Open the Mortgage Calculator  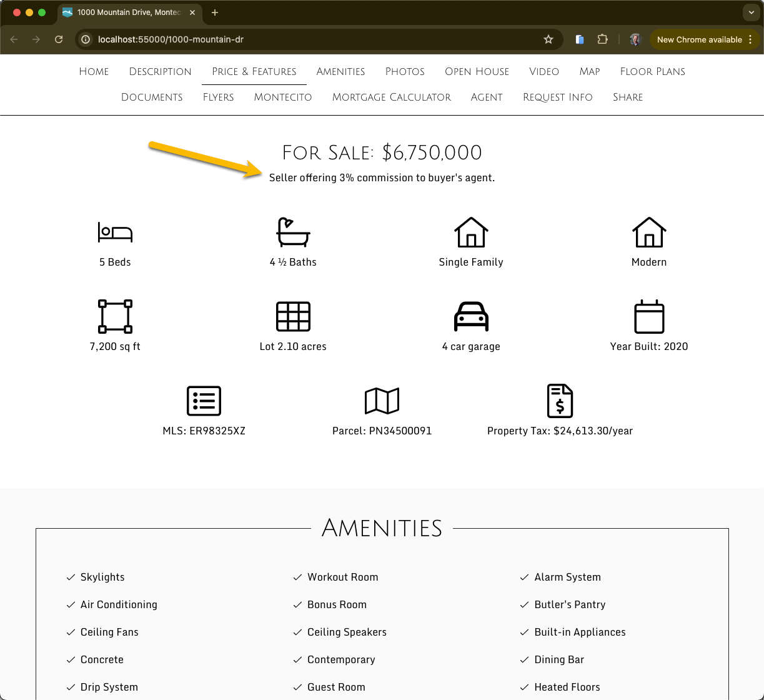[391, 97]
